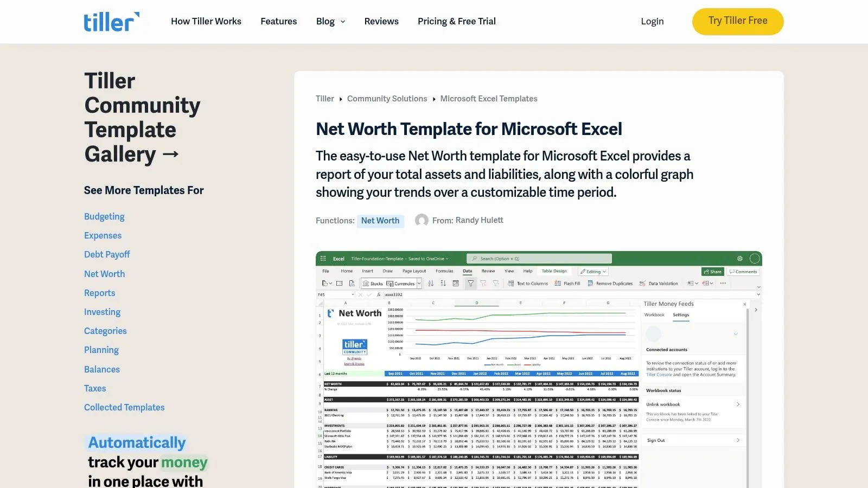
Task: Open the Excel app launcher grid icon
Action: coord(323,259)
